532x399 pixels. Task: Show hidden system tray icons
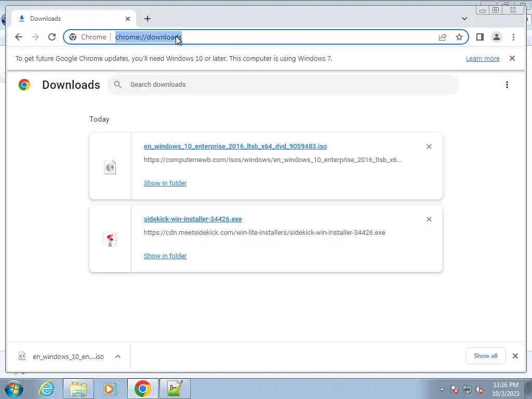pyautogui.click(x=442, y=390)
